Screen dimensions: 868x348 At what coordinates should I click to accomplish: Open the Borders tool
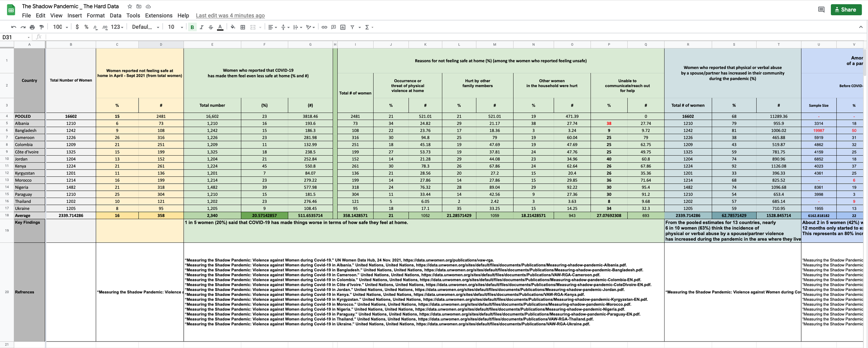[243, 27]
